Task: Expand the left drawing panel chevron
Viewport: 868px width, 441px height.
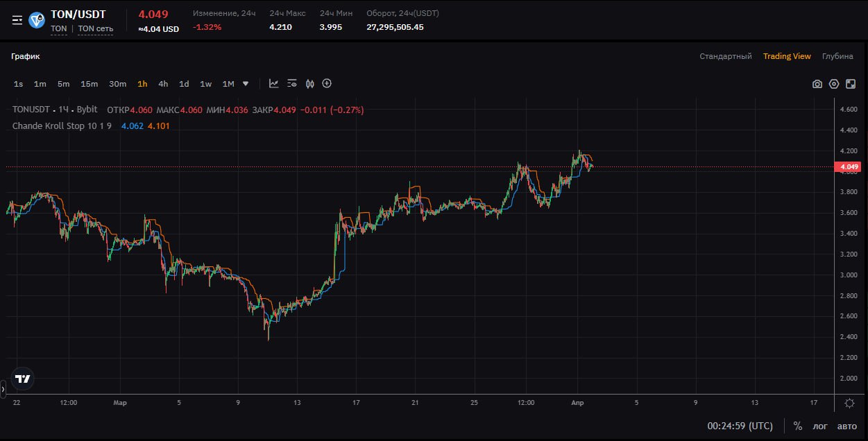Action: [3, 390]
